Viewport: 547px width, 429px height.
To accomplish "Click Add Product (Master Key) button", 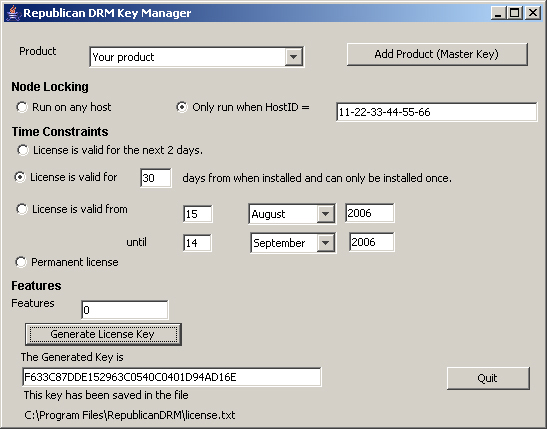I will click(437, 54).
